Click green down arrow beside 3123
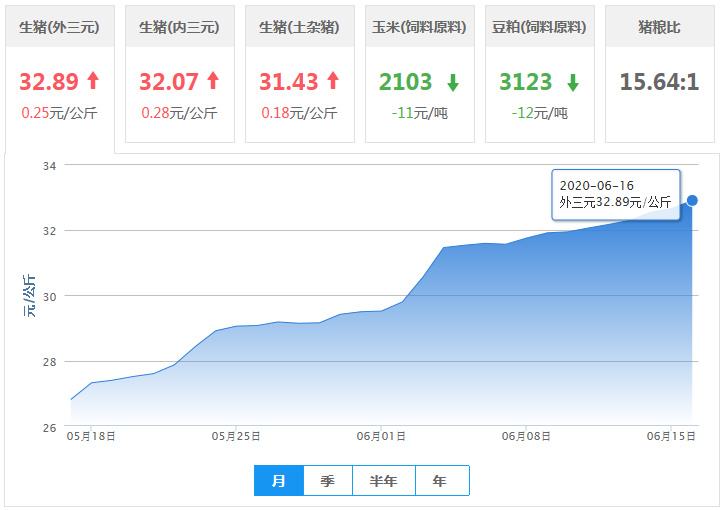This screenshot has height=510, width=724. click(x=573, y=82)
